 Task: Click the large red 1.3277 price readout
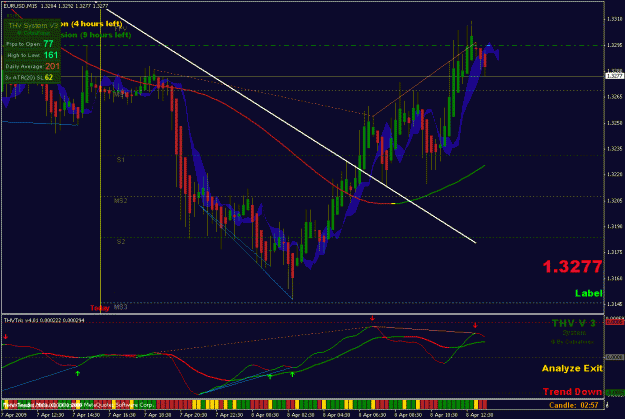pyautogui.click(x=572, y=267)
